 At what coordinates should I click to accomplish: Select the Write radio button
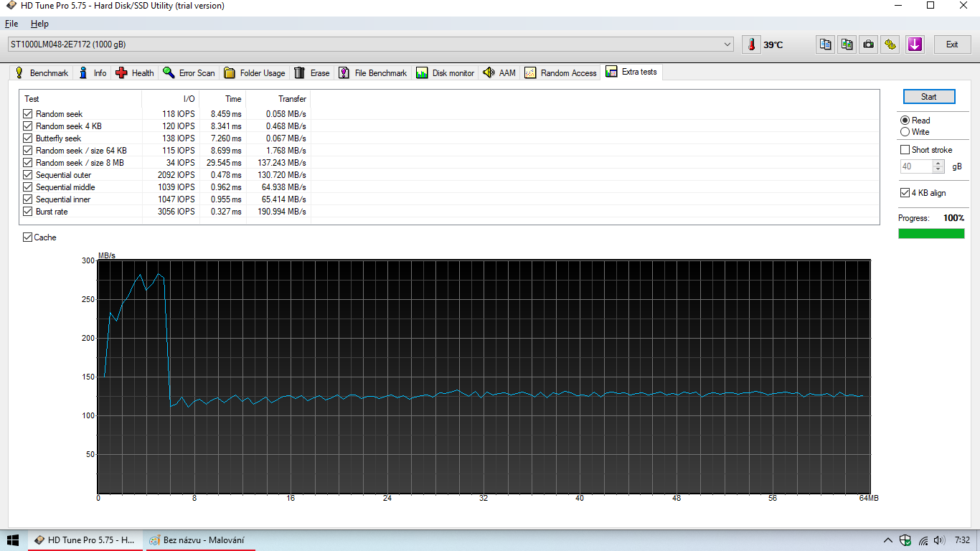905,132
